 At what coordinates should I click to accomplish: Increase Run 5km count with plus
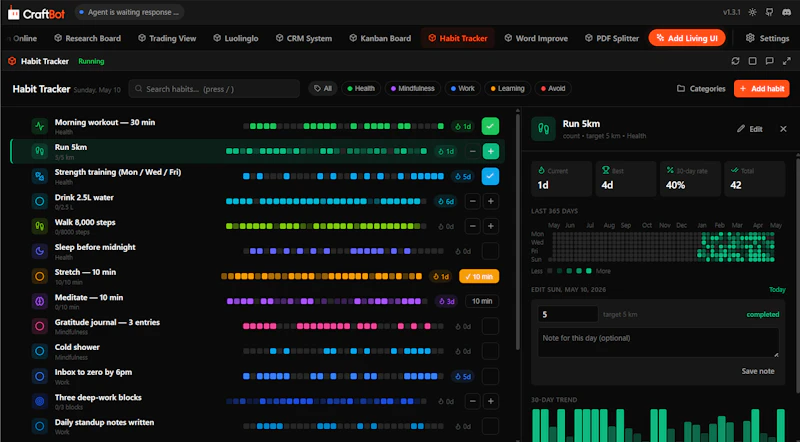(x=490, y=151)
